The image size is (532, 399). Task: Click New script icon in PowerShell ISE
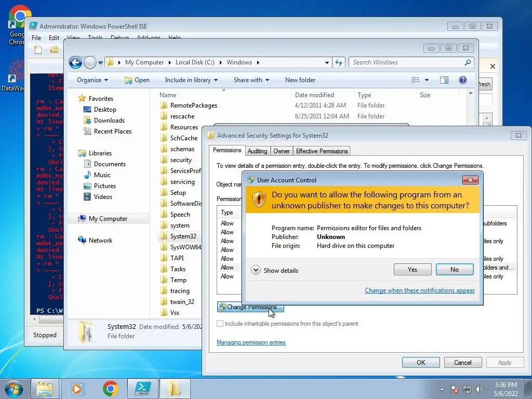tap(37, 50)
